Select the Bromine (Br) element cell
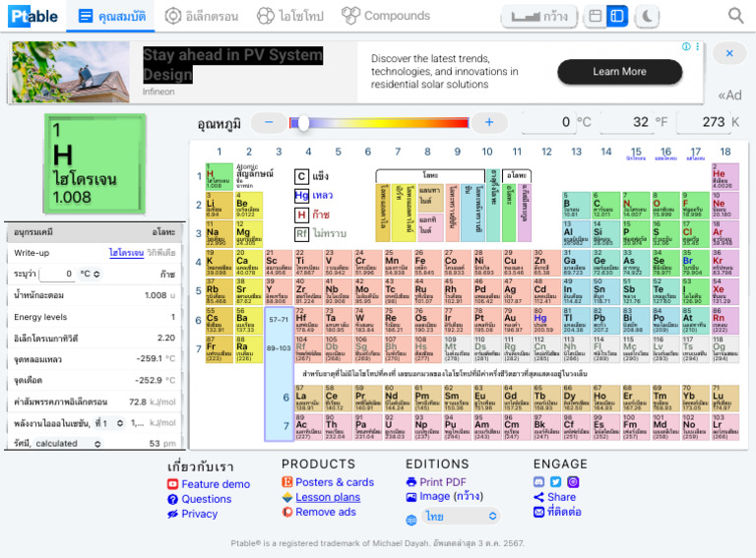Image resolution: width=756 pixels, height=558 pixels. (695, 263)
